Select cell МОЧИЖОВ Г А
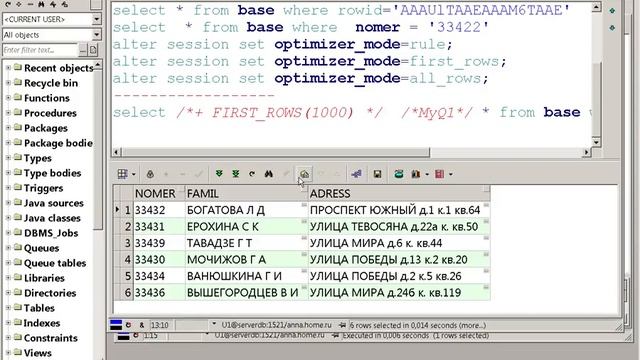The height and width of the screenshot is (360, 640). 246,260
